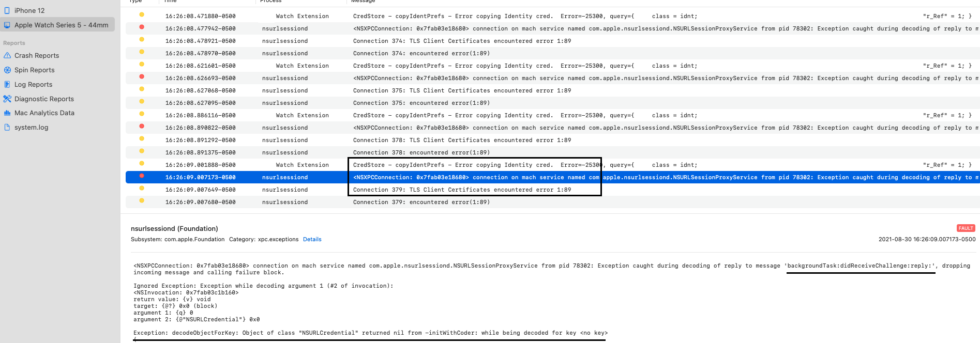This screenshot has width=980, height=343.
Task: Click the Spin Reports icon in the sidebar
Action: [x=7, y=70]
